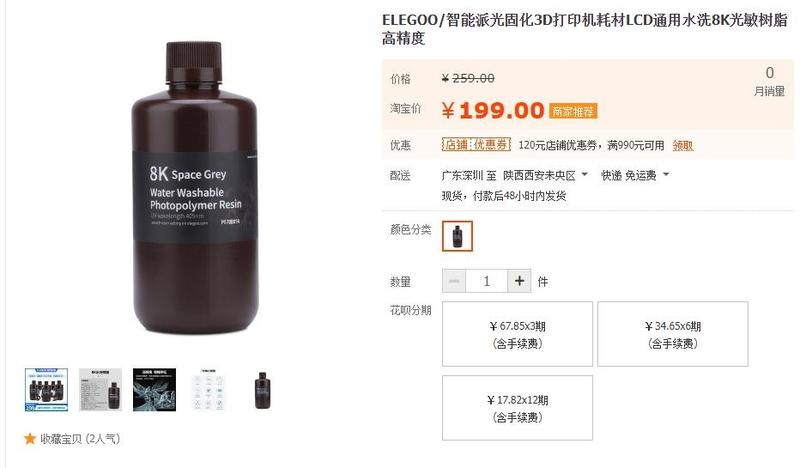Increase quantity with the plus button
Screen dimensions: 800x468
(x=519, y=281)
